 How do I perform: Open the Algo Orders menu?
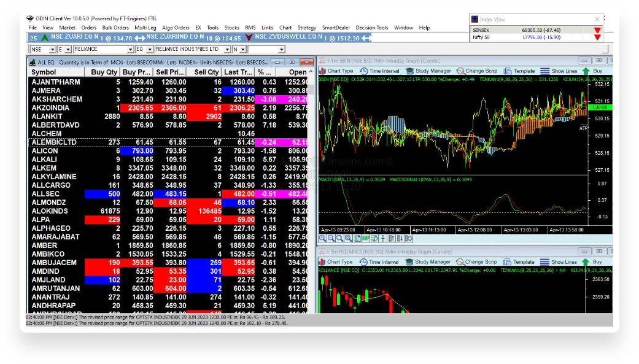(176, 28)
